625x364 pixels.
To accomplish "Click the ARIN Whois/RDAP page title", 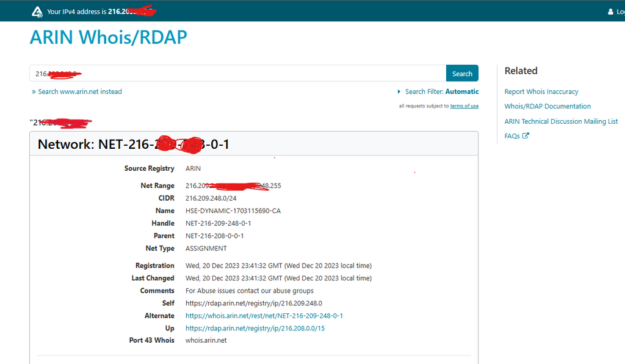I will tap(109, 37).
